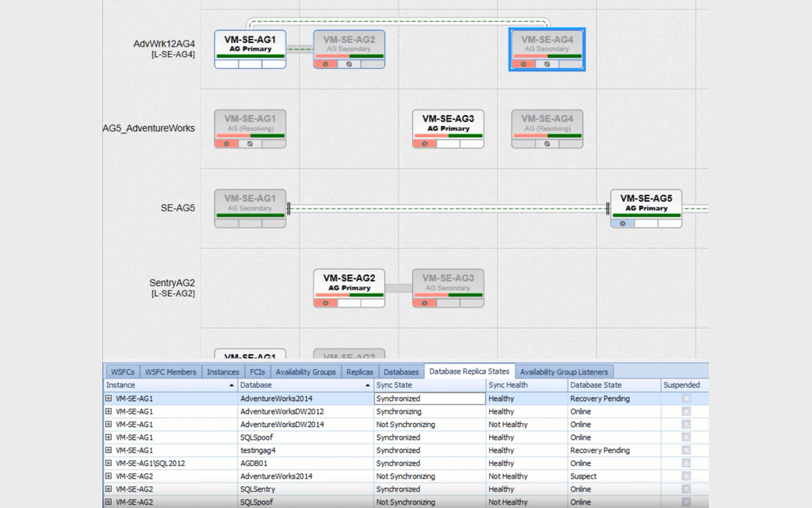Click the gear icon on resolving VM-SE-AG1 node

[226, 144]
